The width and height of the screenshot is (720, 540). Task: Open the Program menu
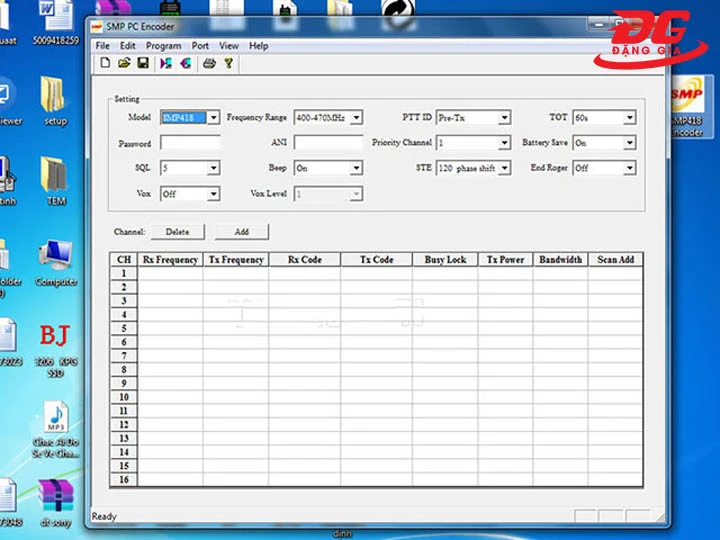click(163, 46)
